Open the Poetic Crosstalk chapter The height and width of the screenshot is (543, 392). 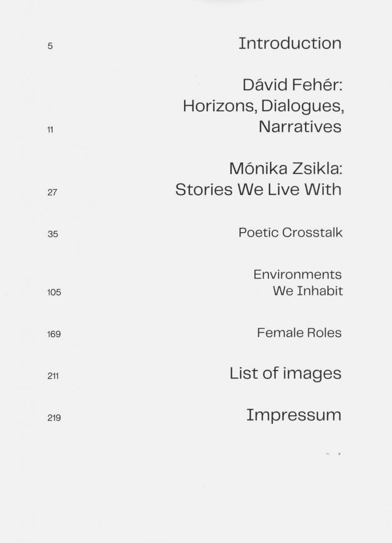pos(290,233)
